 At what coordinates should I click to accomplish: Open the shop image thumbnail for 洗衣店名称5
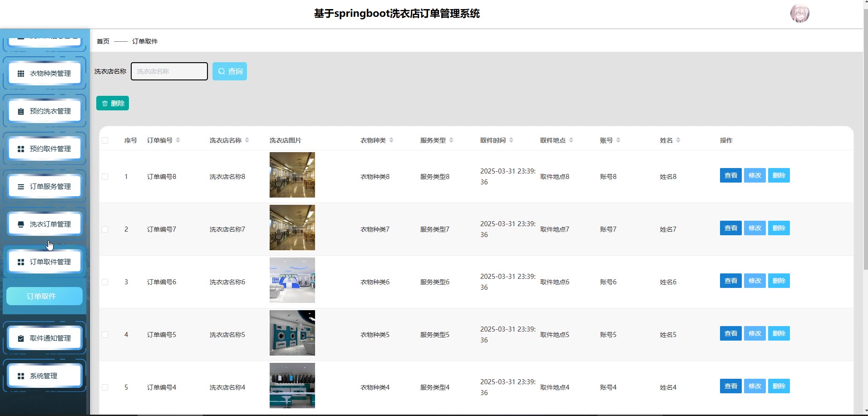point(292,333)
